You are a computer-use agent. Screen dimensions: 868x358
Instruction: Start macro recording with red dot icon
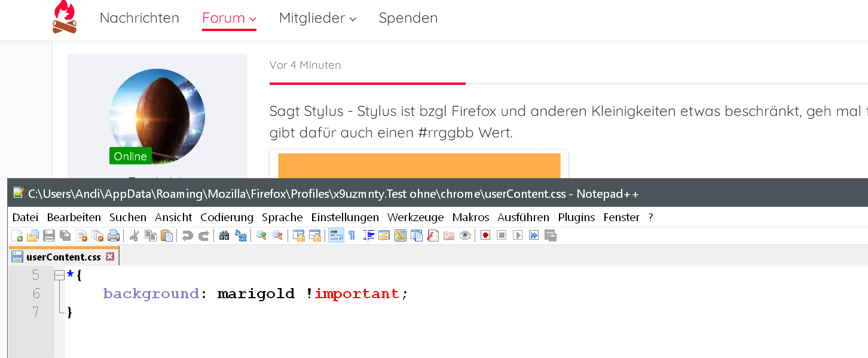485,235
